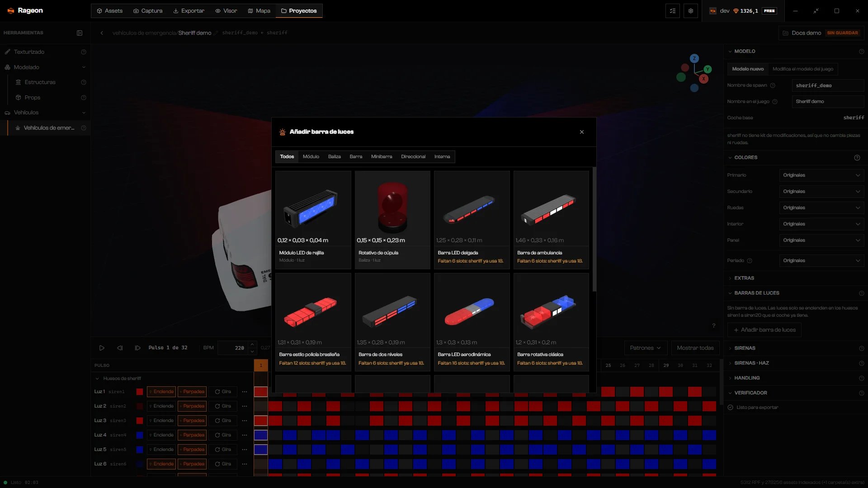Click info icon next to Nombre de spawn
The image size is (868, 488).
point(773,85)
